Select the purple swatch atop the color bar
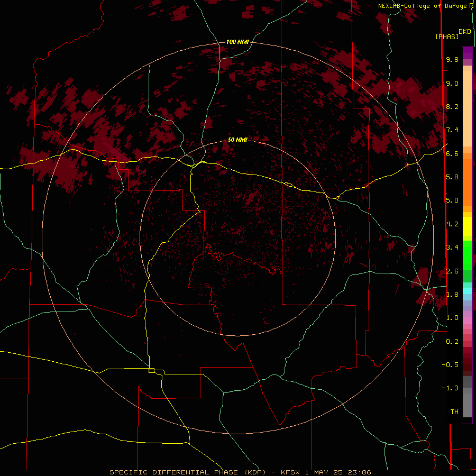This screenshot has height=476, width=476. [467, 53]
